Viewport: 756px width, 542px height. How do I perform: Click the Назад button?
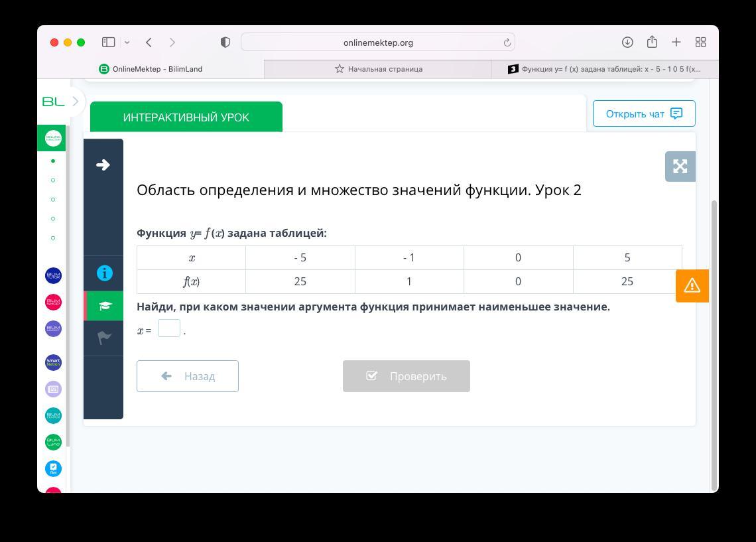coord(188,376)
